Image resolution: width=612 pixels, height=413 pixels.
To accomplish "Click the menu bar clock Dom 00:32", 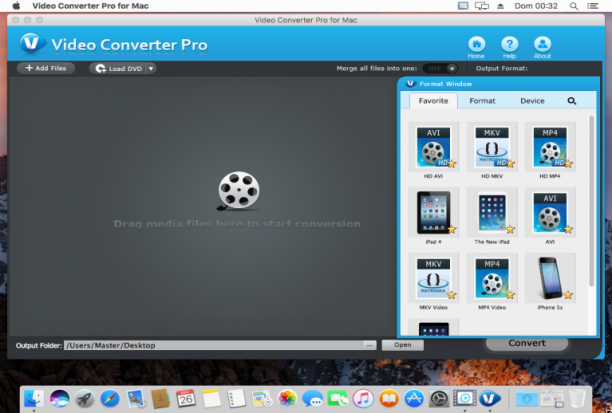I will pos(536,6).
